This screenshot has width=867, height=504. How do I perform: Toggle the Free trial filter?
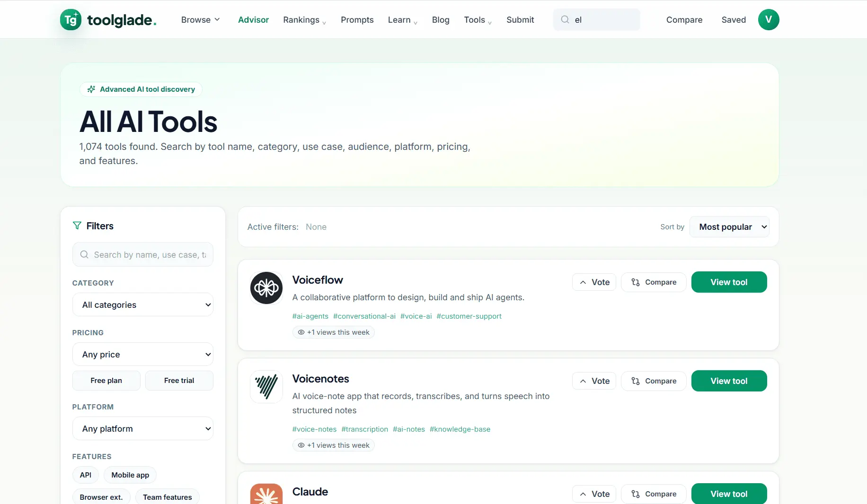(x=179, y=381)
